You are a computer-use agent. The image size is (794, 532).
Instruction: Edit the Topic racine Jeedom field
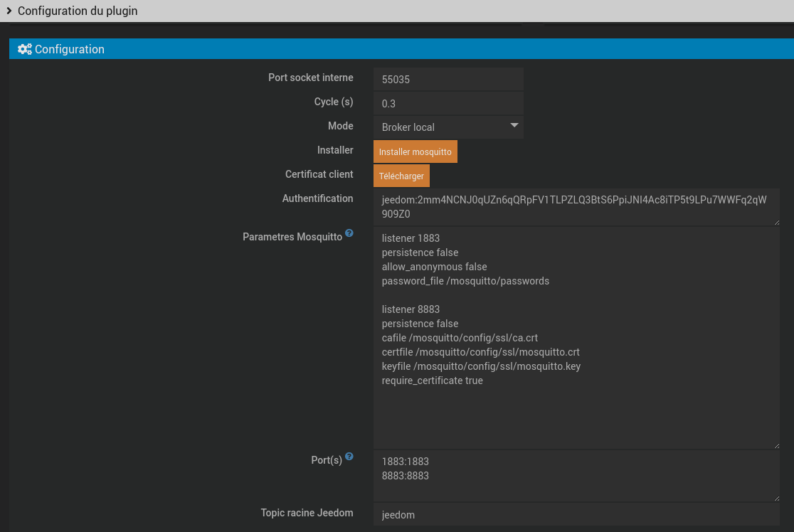(x=576, y=515)
